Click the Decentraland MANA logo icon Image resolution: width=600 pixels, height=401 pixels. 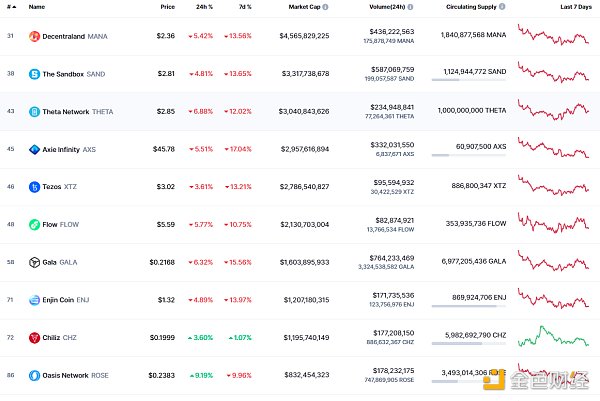(x=33, y=37)
